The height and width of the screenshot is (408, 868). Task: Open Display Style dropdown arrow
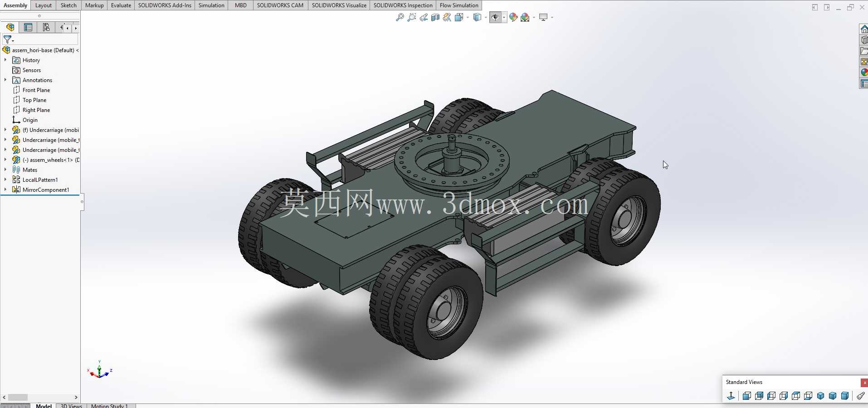pos(486,18)
